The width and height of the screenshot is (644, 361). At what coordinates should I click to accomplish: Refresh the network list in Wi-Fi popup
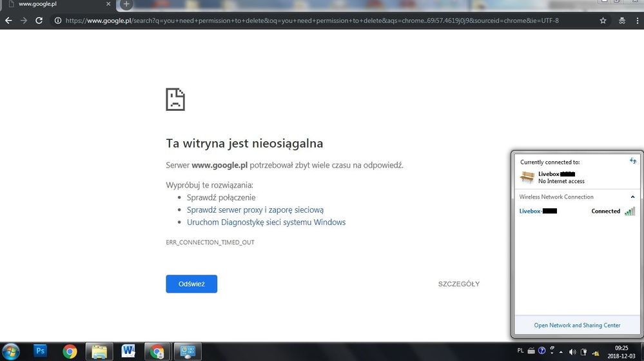point(632,161)
